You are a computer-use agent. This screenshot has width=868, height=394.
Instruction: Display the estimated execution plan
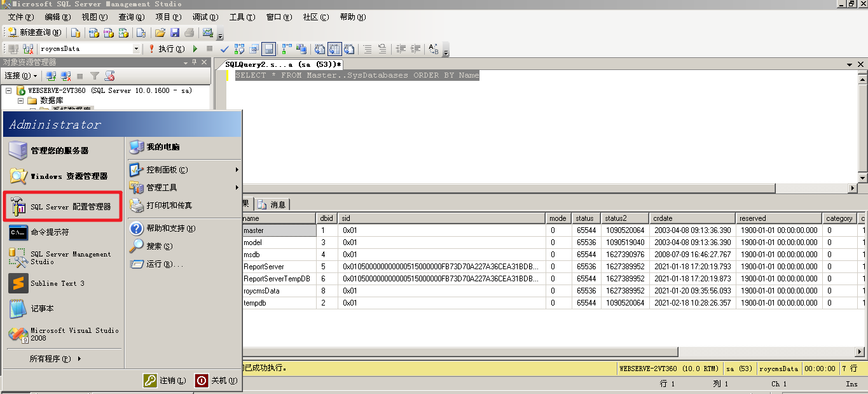pos(239,48)
